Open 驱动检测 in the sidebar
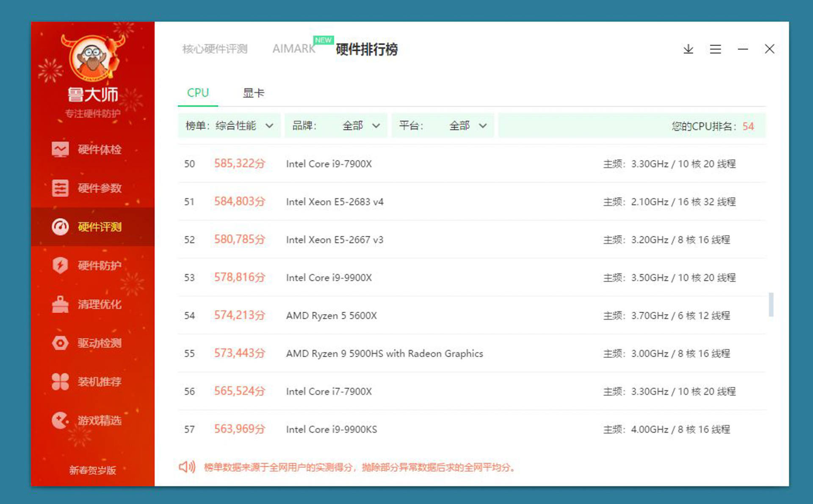The height and width of the screenshot is (504, 813). [93, 343]
